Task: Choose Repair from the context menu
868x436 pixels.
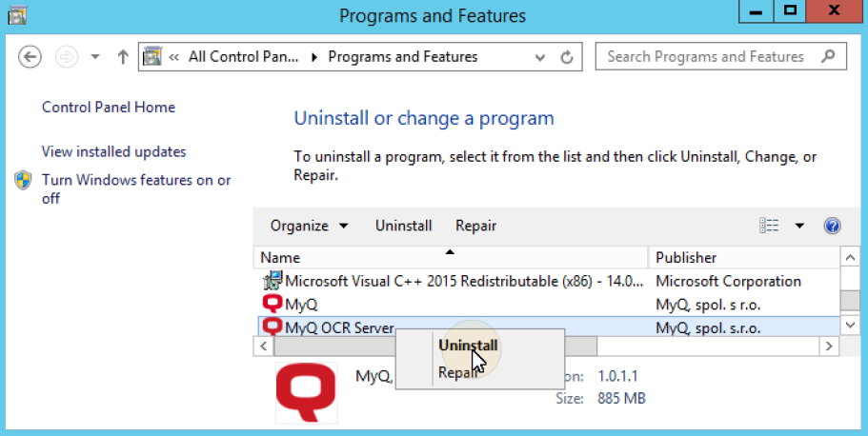Action: coord(457,373)
